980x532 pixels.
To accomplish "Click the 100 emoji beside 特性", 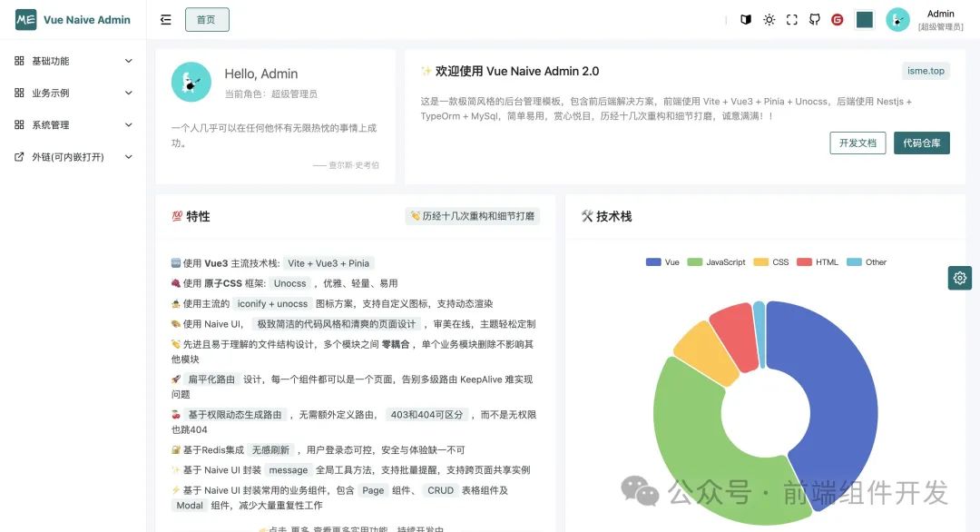I will 177,216.
